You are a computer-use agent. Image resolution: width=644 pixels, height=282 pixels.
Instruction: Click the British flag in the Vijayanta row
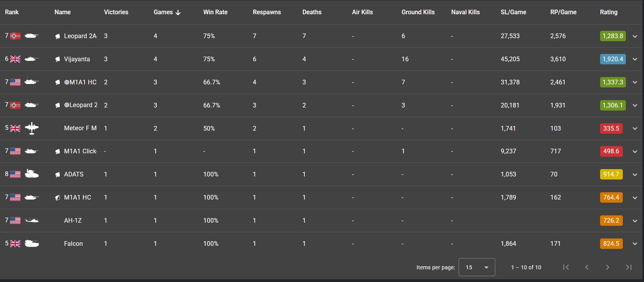15,59
